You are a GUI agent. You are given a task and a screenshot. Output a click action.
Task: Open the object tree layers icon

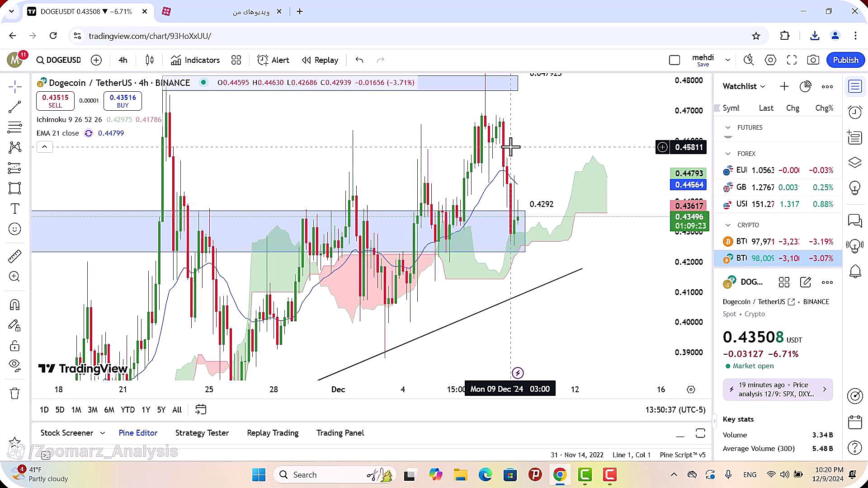[855, 162]
